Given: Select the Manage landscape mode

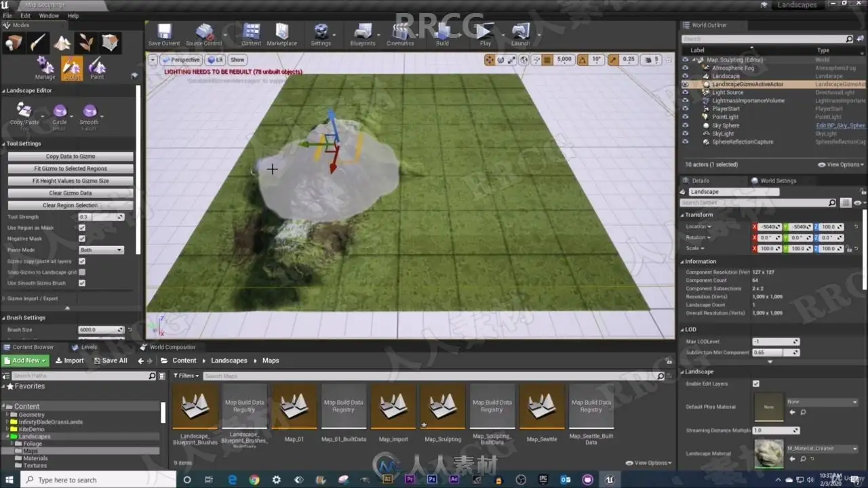Looking at the screenshot, I should 45,68.
